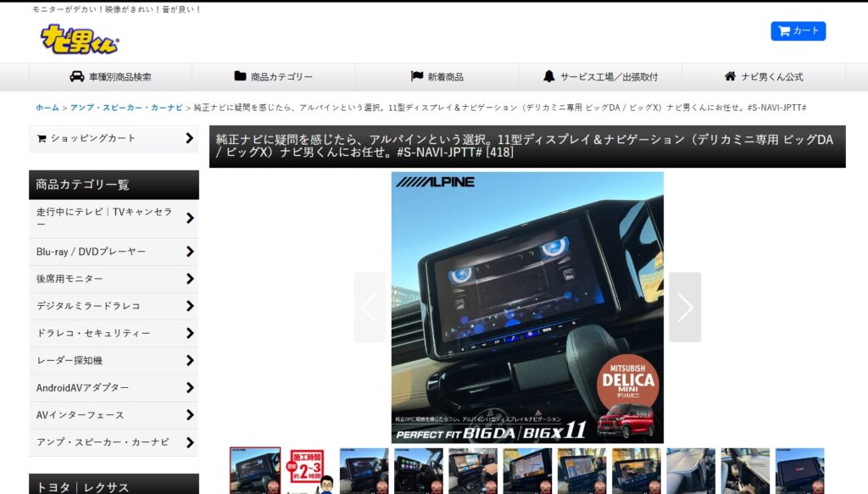The image size is (868, 494).
Task: Select 走行中にテレビ｜TVキャンセラー category
Action: point(114,219)
